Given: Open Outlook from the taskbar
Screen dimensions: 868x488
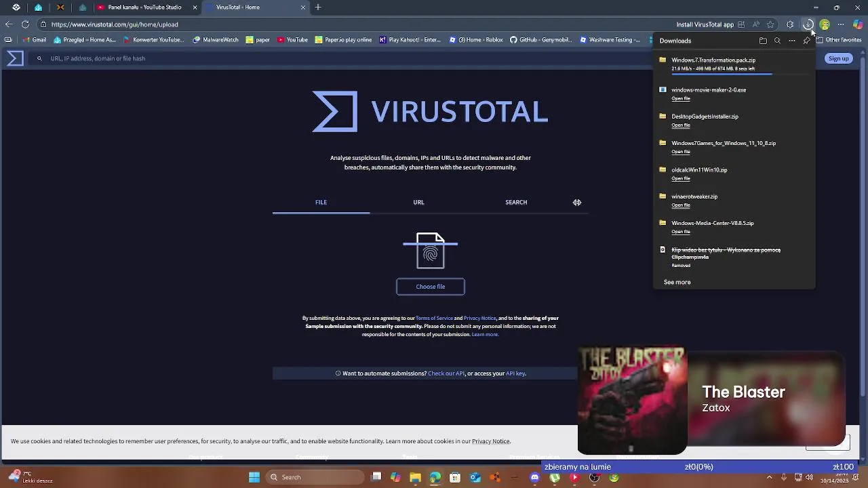Looking at the screenshot, I should [475, 477].
